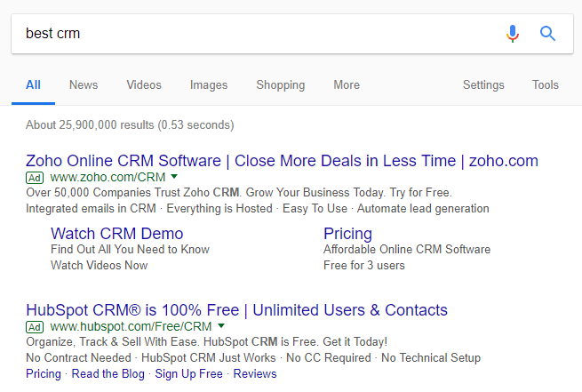
Task: Switch to the Videos tab
Action: coord(144,85)
